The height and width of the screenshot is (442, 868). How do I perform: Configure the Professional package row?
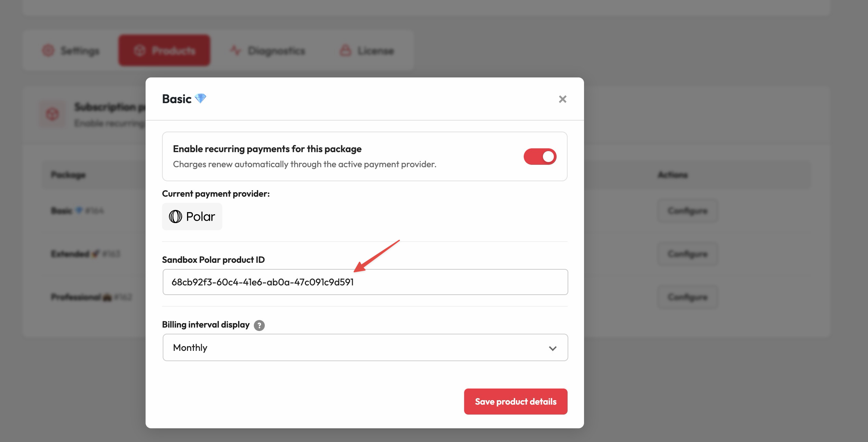pos(687,297)
